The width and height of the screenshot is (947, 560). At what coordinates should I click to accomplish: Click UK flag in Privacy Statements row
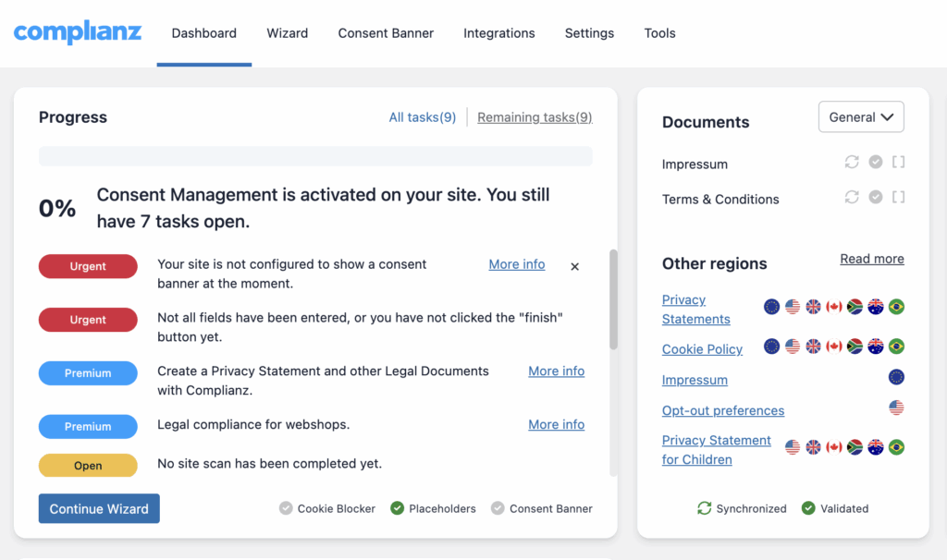tap(814, 307)
